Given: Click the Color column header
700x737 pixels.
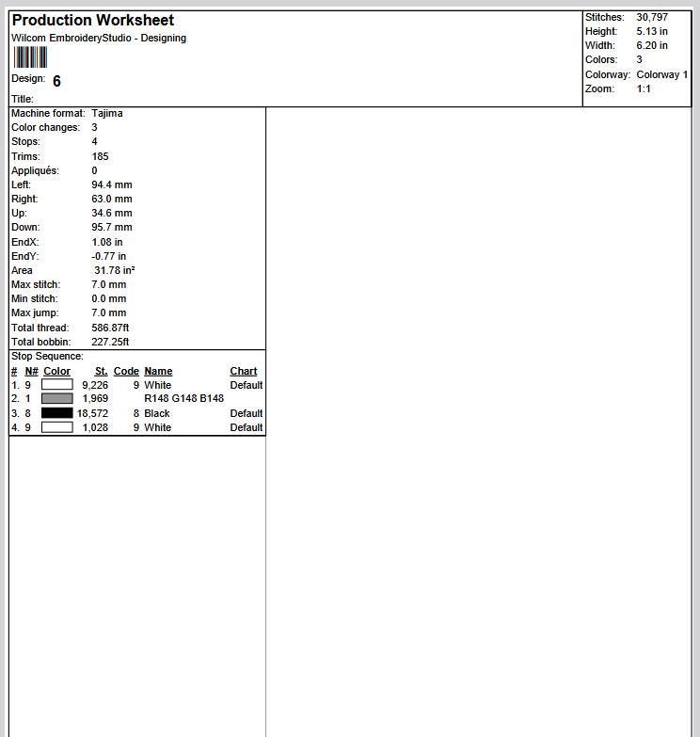Looking at the screenshot, I should [x=56, y=371].
